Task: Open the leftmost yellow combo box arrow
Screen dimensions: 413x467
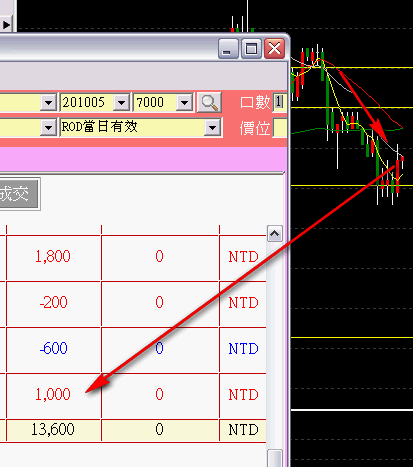Action: click(48, 103)
